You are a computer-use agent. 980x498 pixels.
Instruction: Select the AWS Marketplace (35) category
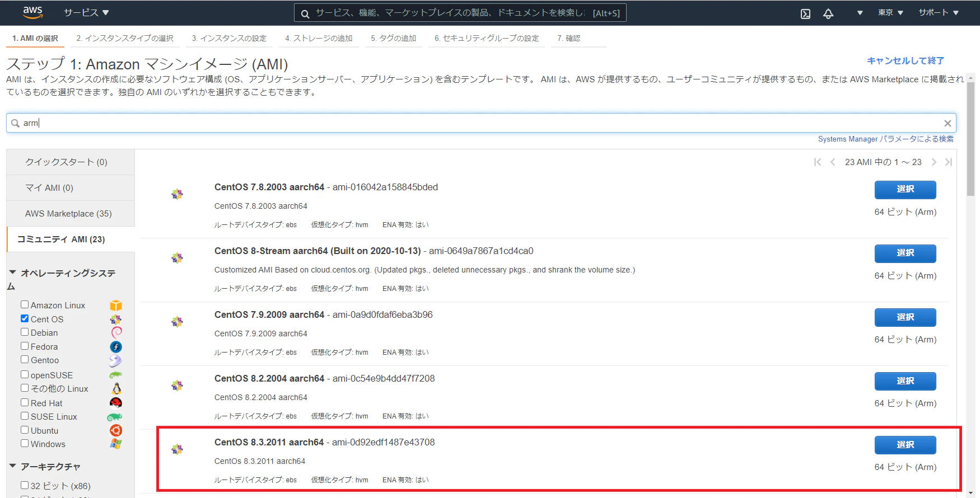(x=71, y=214)
